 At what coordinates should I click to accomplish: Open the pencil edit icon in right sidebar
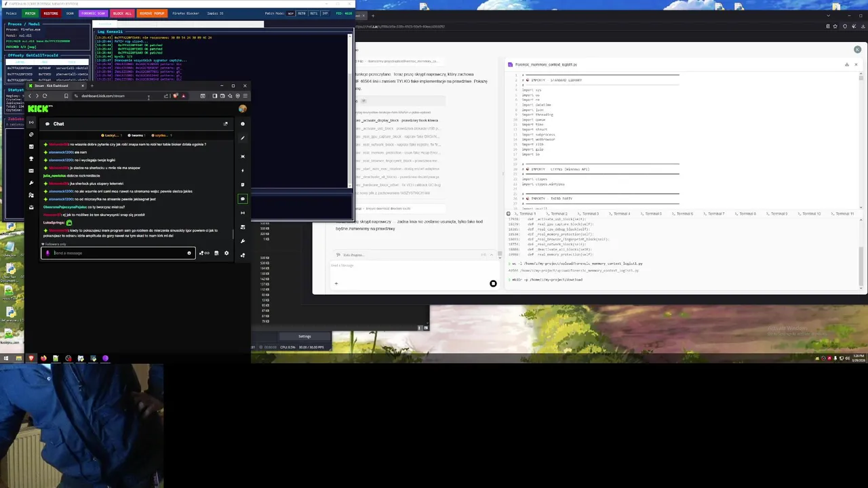coord(243,138)
